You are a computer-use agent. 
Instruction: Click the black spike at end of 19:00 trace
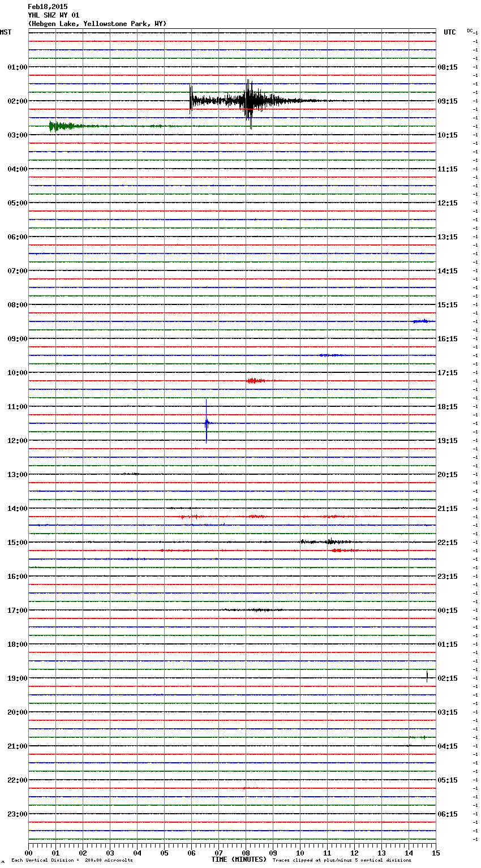[427, 676]
